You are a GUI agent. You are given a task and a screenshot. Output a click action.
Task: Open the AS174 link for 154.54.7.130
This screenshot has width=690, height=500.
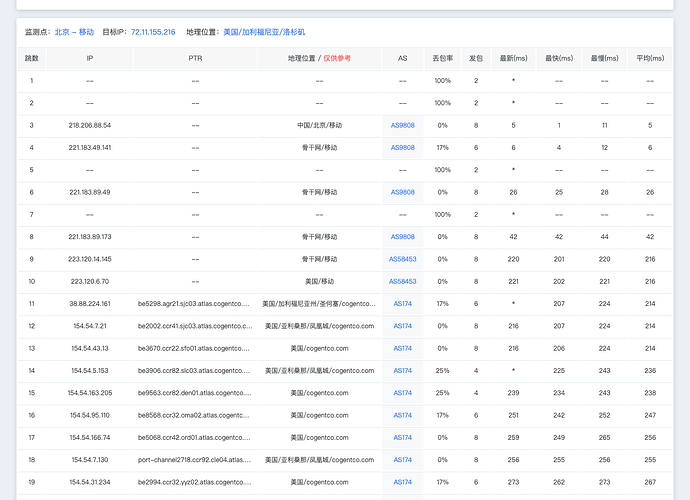coord(403,460)
